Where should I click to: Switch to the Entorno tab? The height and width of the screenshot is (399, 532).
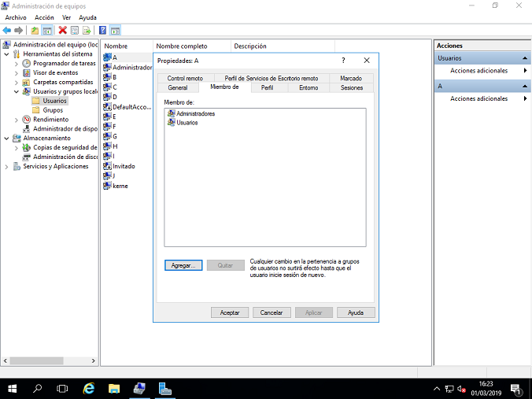(308, 87)
